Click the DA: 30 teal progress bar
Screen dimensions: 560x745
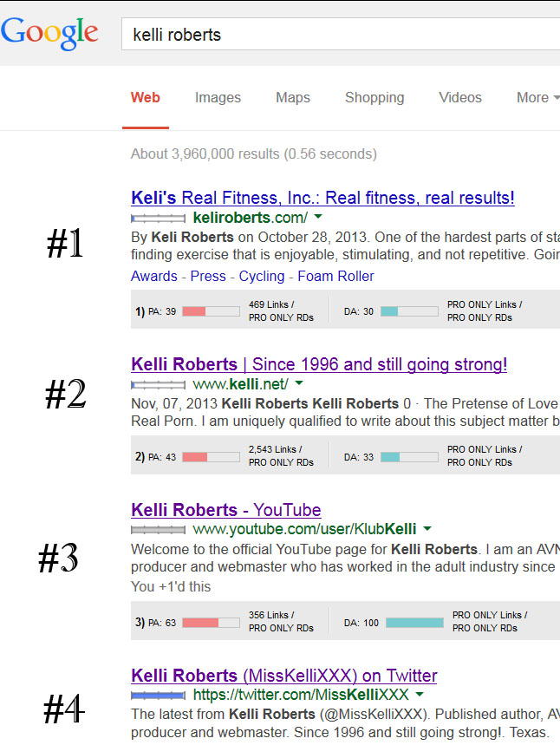pos(409,311)
